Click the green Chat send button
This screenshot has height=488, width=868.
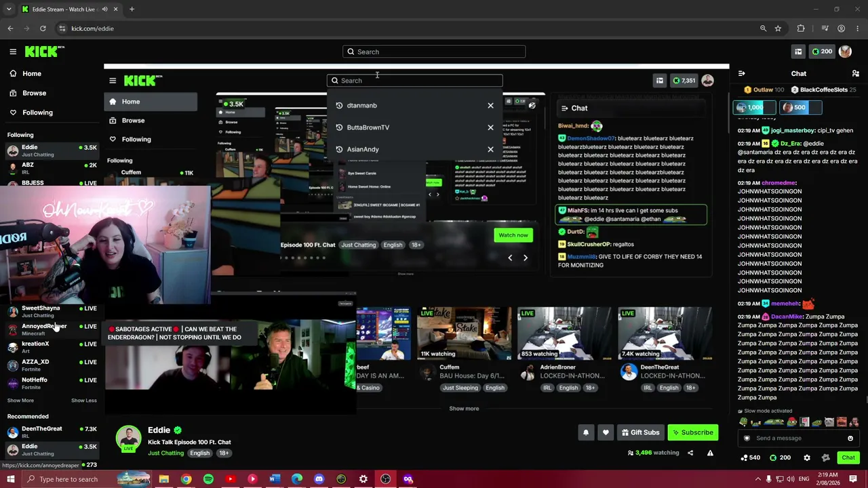click(848, 457)
